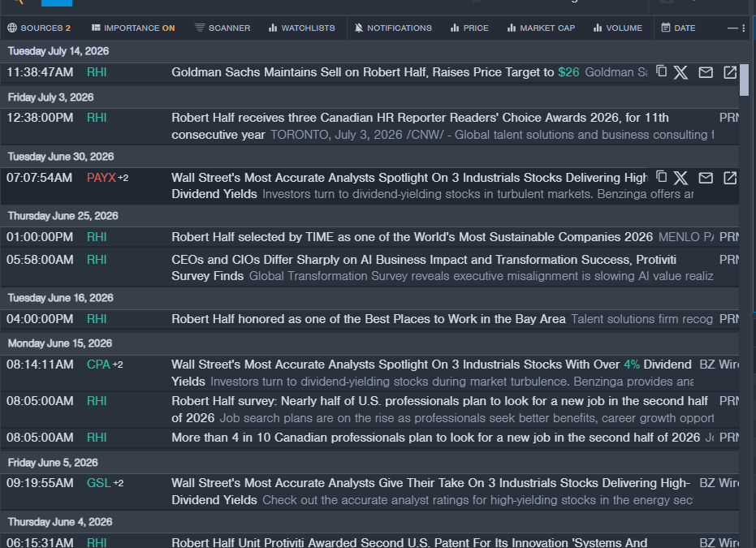Open the Watchlists menu
756x548 pixels.
tap(301, 28)
